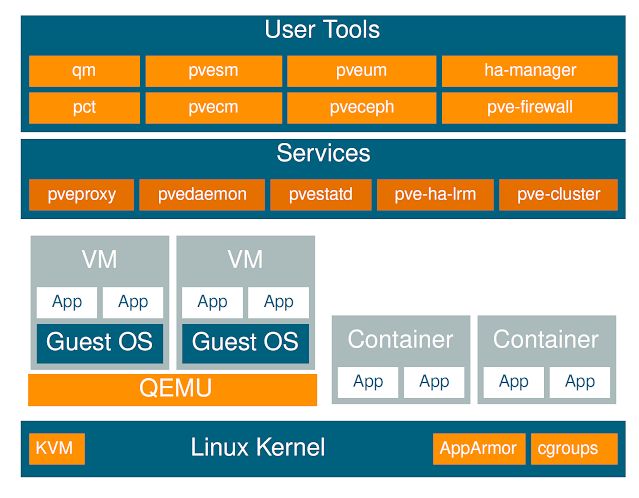The image size is (639, 498).
Task: Select the AppArmor box
Action: [x=479, y=449]
